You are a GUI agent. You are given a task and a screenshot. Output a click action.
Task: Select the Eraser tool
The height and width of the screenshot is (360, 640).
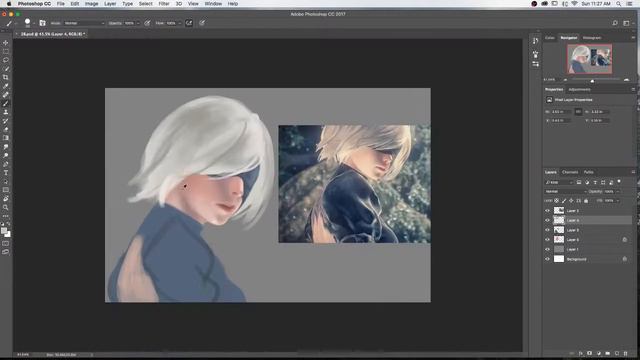[x=6, y=129]
